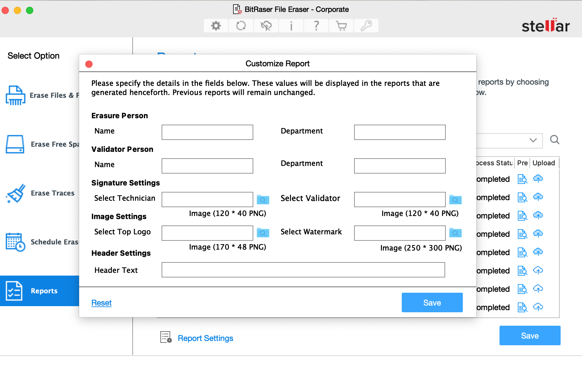Viewport: 582px width, 392px height.
Task: Maximize window with green button
Action: click(30, 10)
